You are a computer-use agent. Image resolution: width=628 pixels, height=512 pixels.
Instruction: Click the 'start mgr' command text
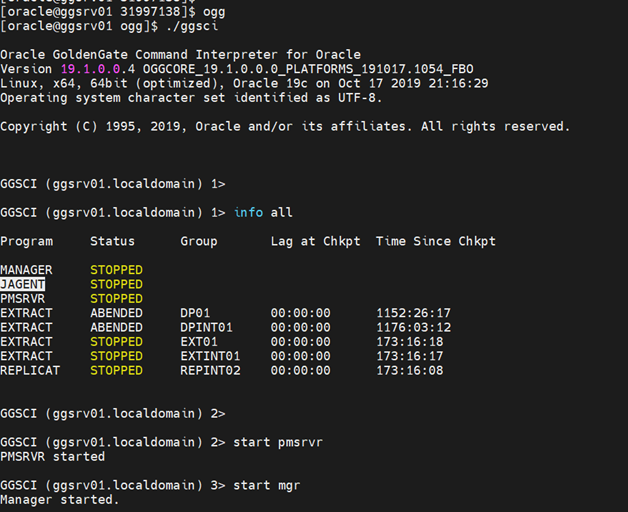(x=267, y=485)
